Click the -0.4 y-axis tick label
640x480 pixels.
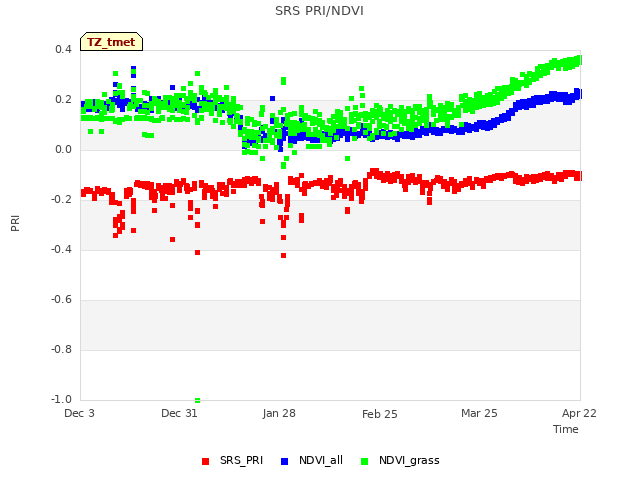(61, 249)
